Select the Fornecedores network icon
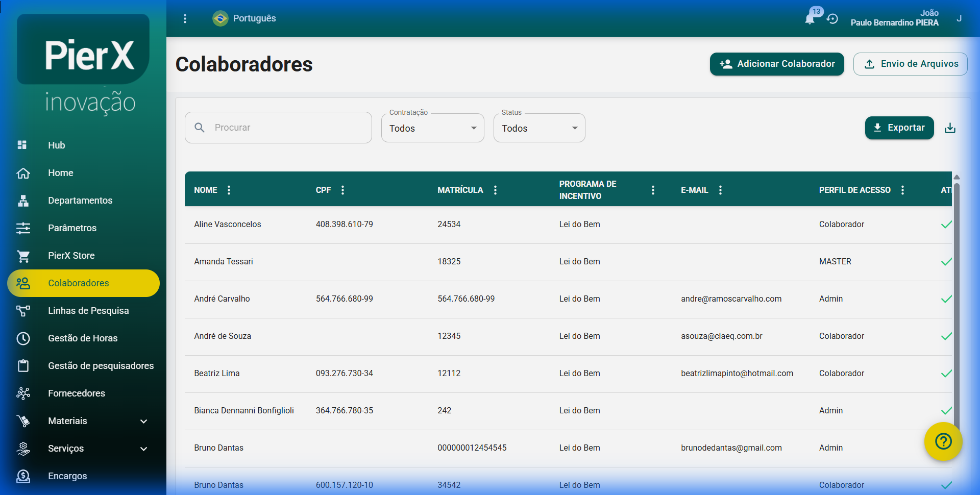The height and width of the screenshot is (495, 980). pos(23,393)
